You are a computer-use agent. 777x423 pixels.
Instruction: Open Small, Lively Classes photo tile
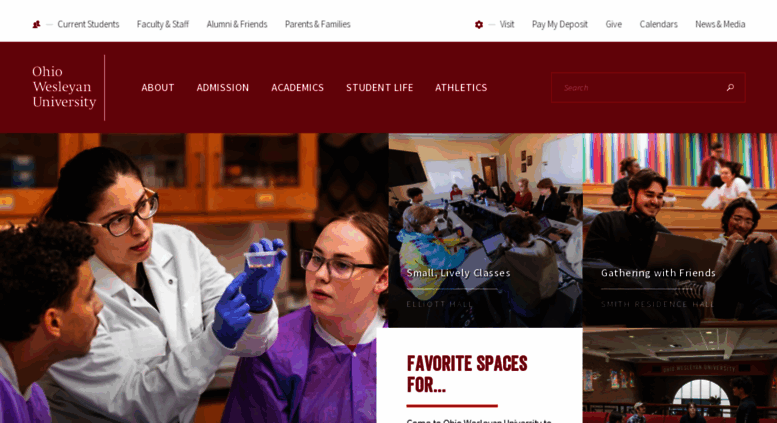(x=486, y=230)
